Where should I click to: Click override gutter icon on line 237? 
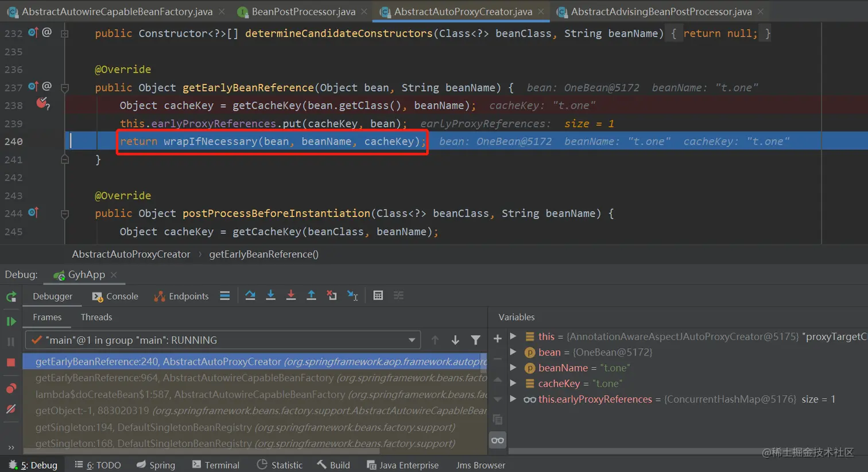pos(33,87)
